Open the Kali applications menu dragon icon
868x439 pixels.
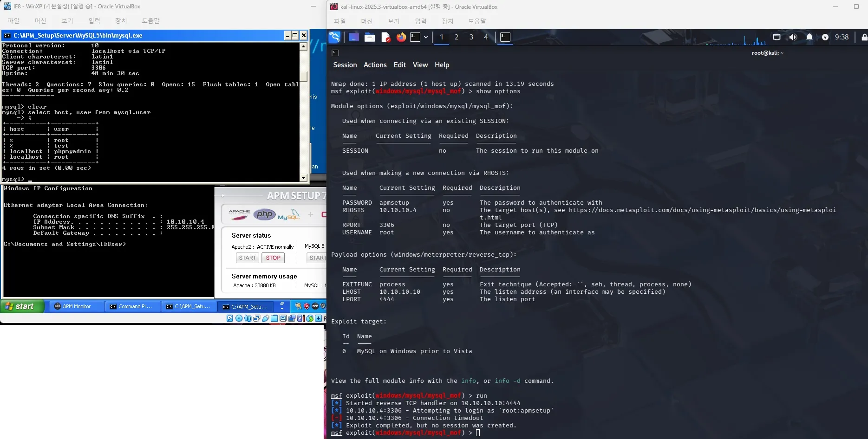pyautogui.click(x=334, y=37)
